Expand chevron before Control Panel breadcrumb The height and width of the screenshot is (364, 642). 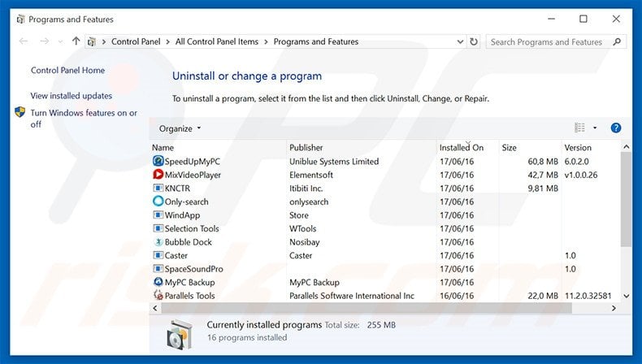pyautogui.click(x=104, y=41)
